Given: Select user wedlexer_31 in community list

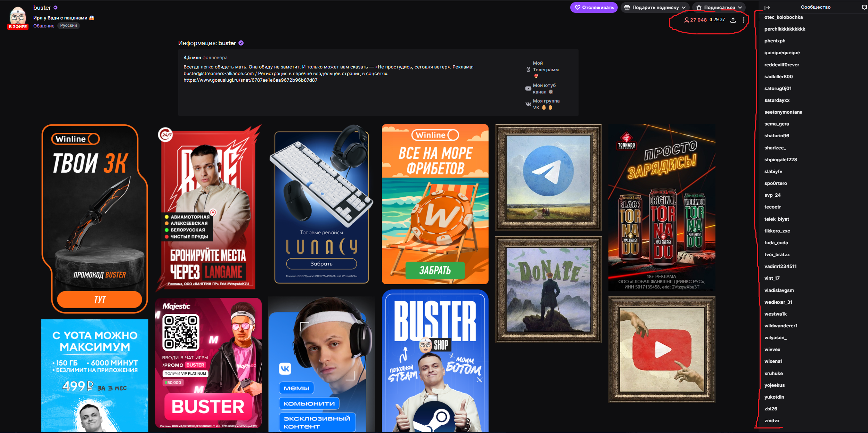Looking at the screenshot, I should click(778, 302).
